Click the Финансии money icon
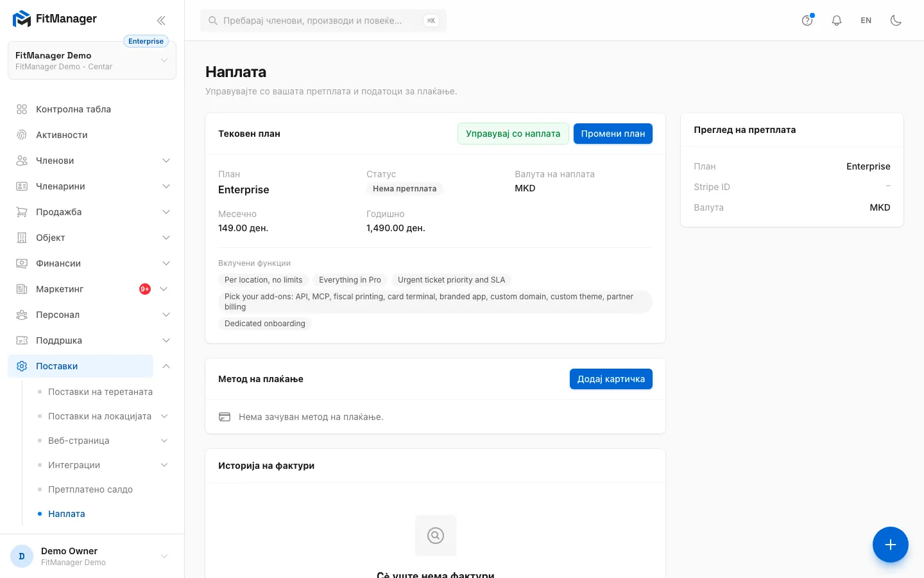The image size is (924, 578). [x=22, y=263]
